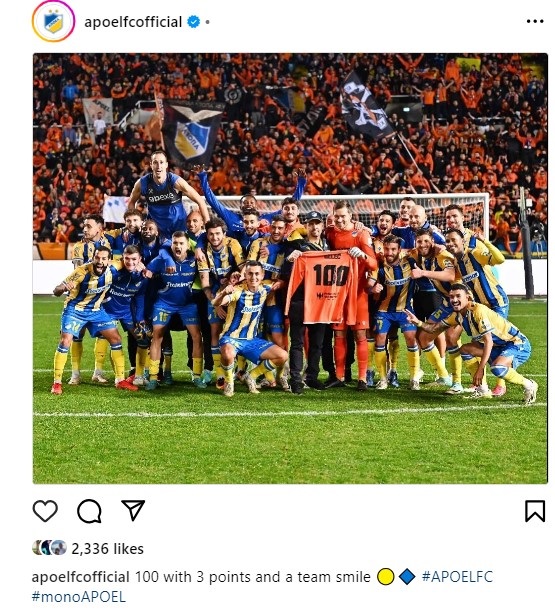The width and height of the screenshot is (555, 616).
Task: View the APOEL profile picture story
Action: [53, 21]
